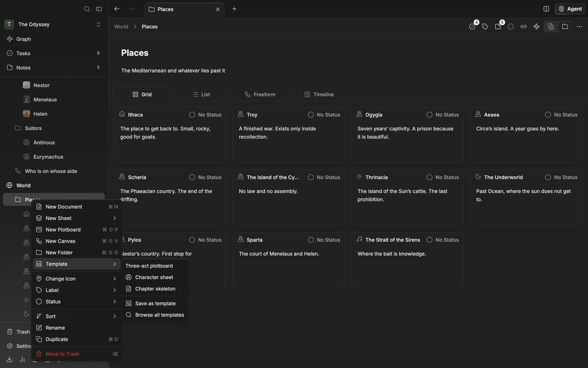Choose New Folder in context menu
The height and width of the screenshot is (368, 588).
pos(77,252)
